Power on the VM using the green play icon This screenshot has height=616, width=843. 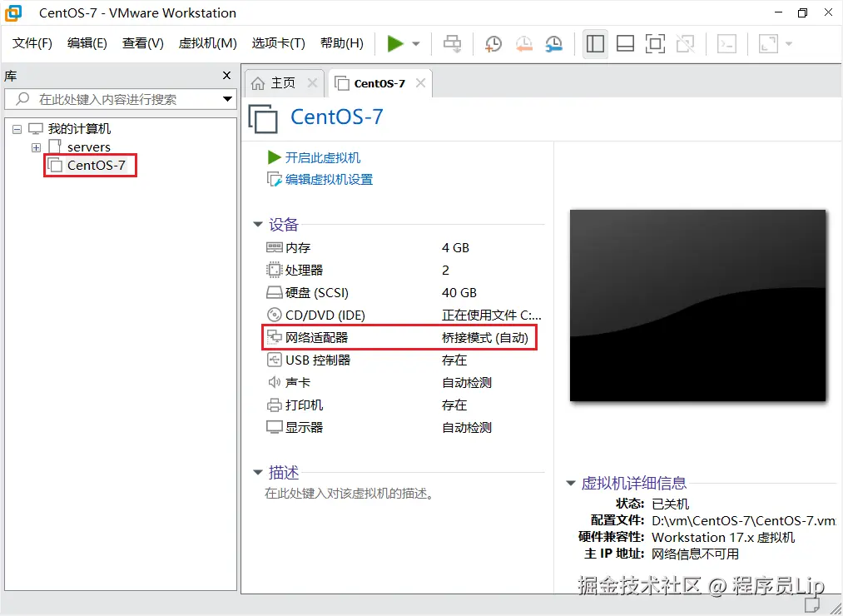[395, 43]
